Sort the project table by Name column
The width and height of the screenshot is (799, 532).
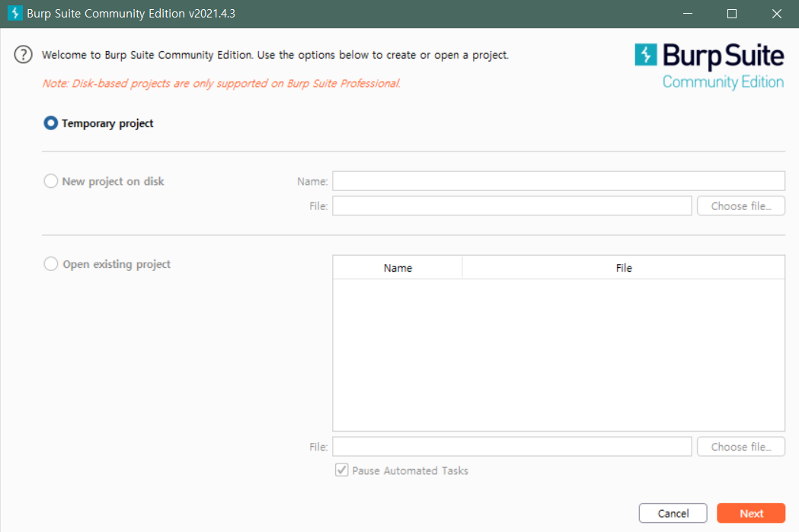click(398, 268)
